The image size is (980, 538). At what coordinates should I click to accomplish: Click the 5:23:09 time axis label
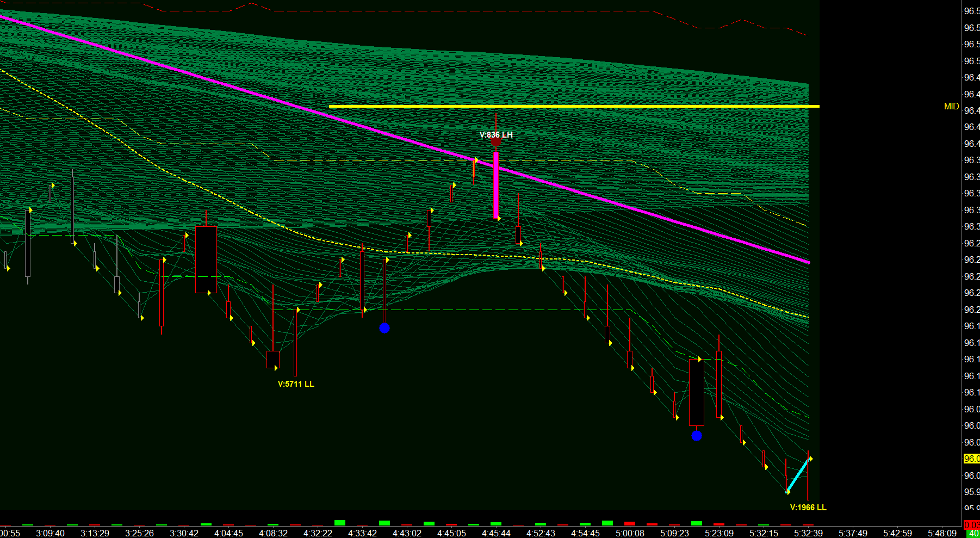[719, 533]
